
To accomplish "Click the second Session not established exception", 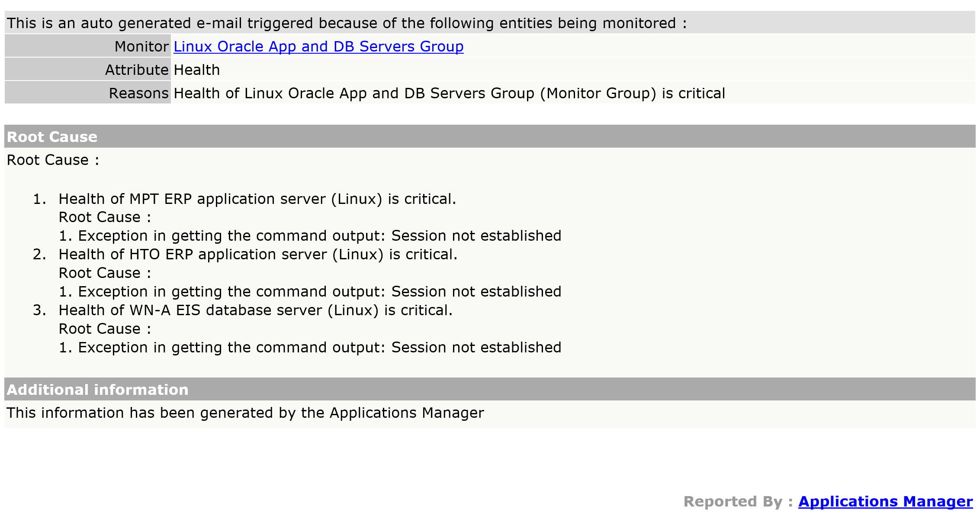I will click(x=310, y=291).
